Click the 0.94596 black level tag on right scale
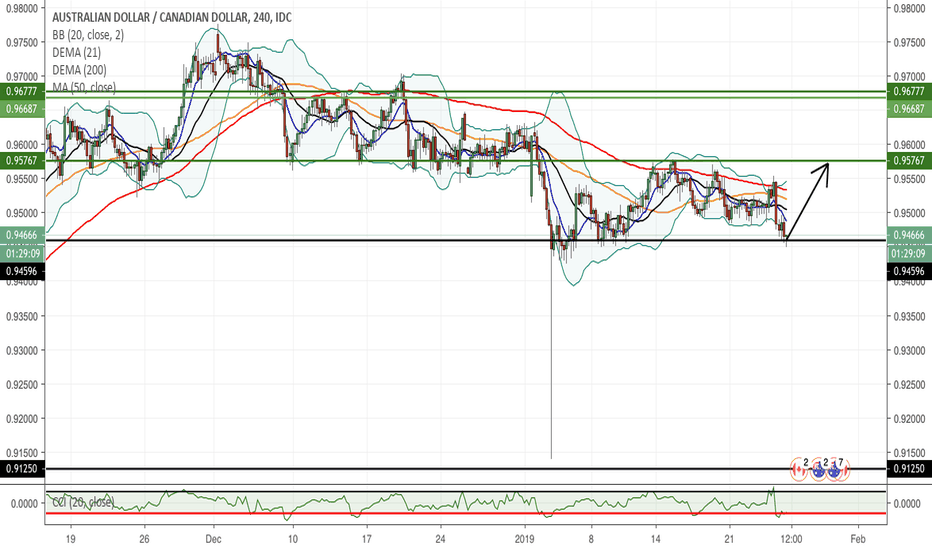 [909, 271]
